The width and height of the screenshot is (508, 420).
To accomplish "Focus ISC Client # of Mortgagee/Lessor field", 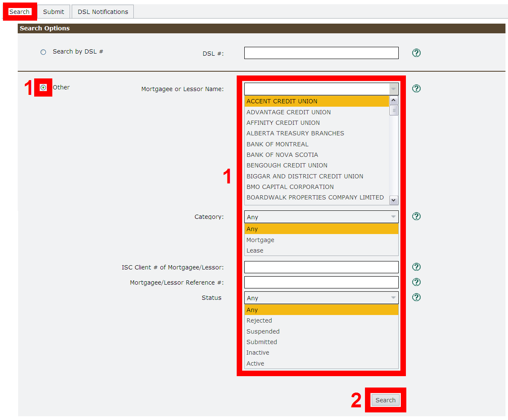I will tap(321, 267).
